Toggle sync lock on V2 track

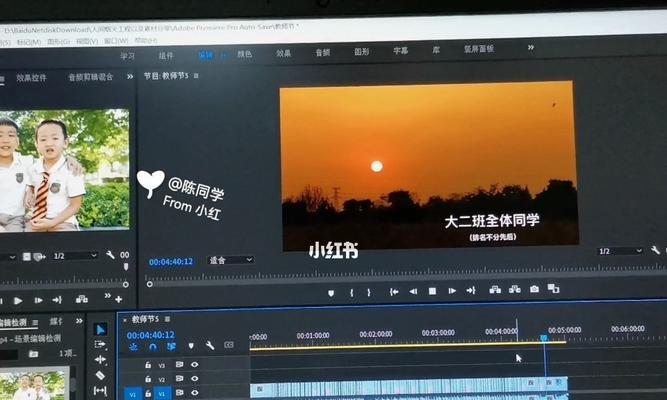click(180, 378)
